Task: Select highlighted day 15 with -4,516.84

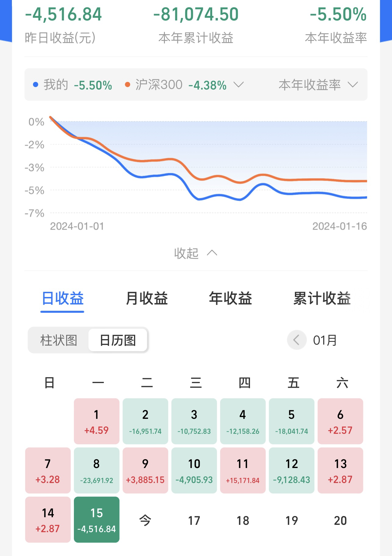Action: (x=96, y=520)
